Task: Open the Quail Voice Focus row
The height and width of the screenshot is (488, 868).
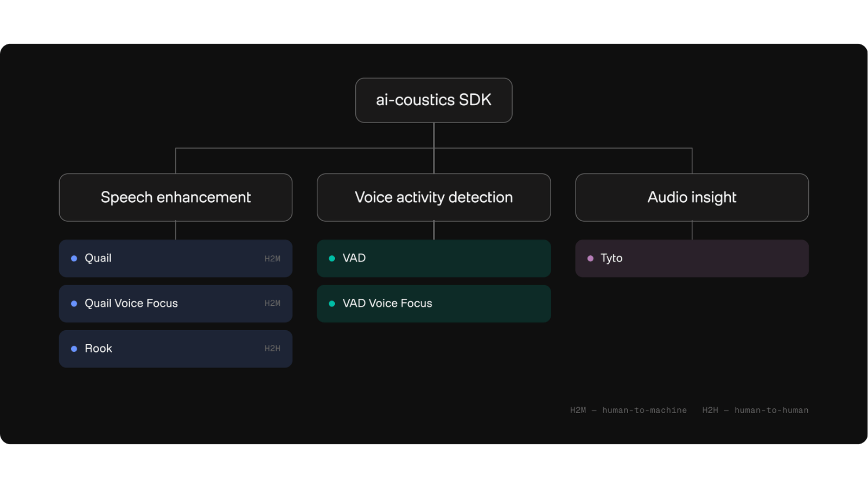Action: 176,304
